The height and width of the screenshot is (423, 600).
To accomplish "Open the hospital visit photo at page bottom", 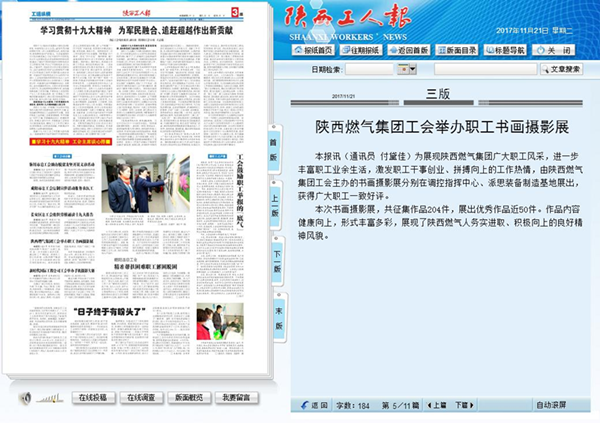I will 220,322.
